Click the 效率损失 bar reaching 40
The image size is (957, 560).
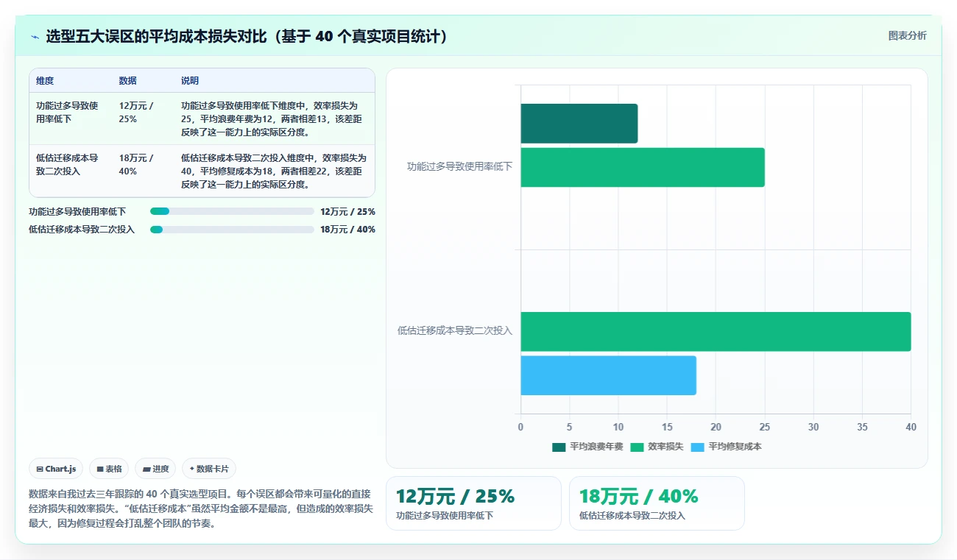pyautogui.click(x=716, y=331)
